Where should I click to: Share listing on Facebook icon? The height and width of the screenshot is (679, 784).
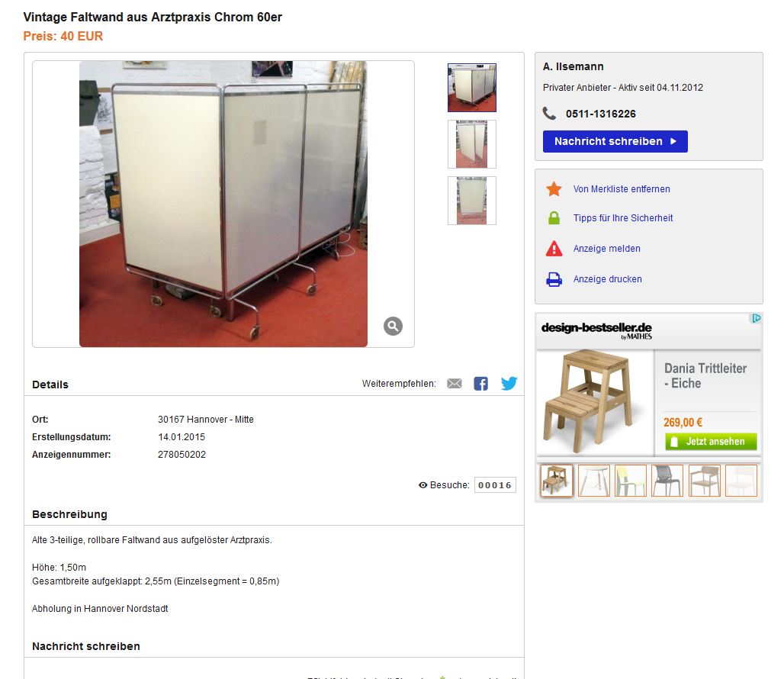point(481,384)
